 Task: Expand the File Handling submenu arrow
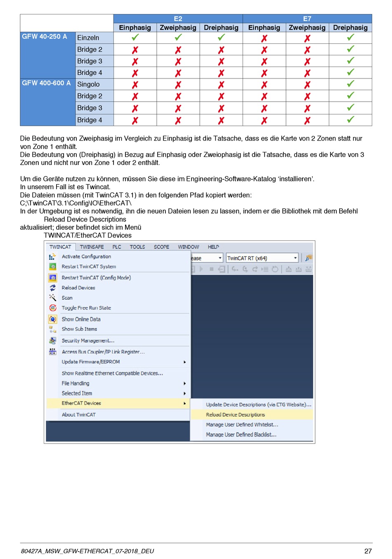pos(184,383)
